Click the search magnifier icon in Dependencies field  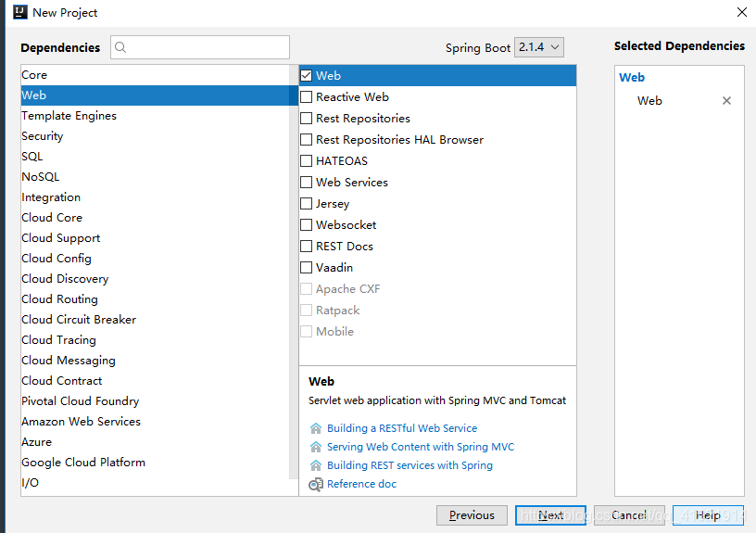click(x=120, y=47)
